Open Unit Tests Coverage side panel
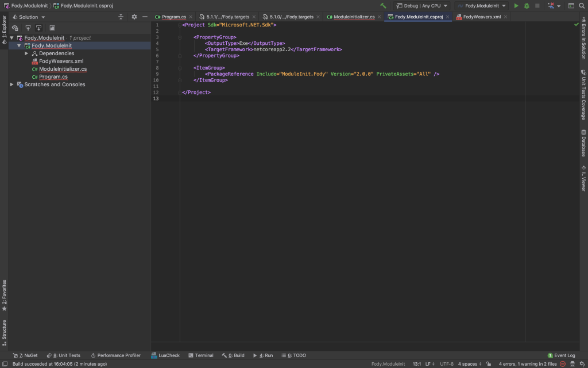This screenshot has height=368, width=588. [x=583, y=95]
